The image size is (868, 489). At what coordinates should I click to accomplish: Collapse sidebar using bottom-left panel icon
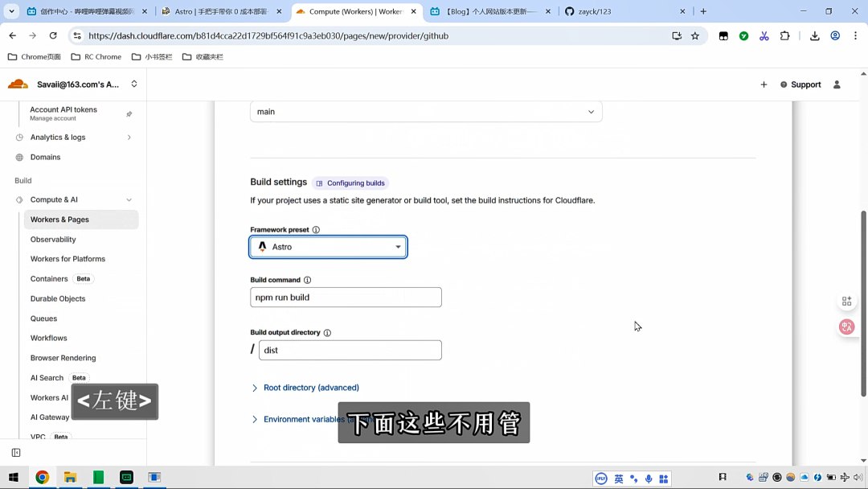pyautogui.click(x=15, y=453)
